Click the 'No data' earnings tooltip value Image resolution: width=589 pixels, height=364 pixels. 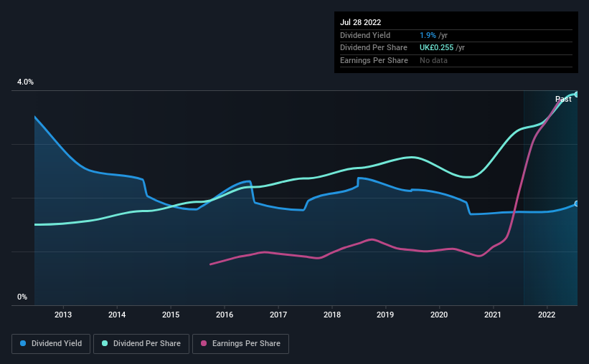coord(434,60)
